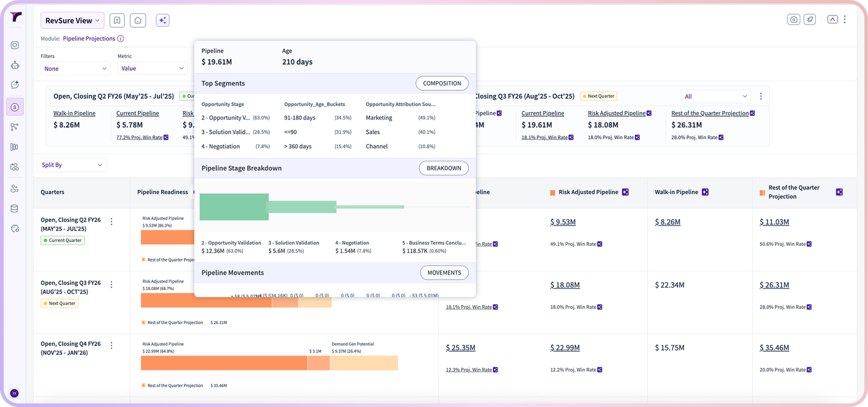Click the camera snapshot icon at top right
This screenshot has width=868, height=407.
pyautogui.click(x=794, y=19)
